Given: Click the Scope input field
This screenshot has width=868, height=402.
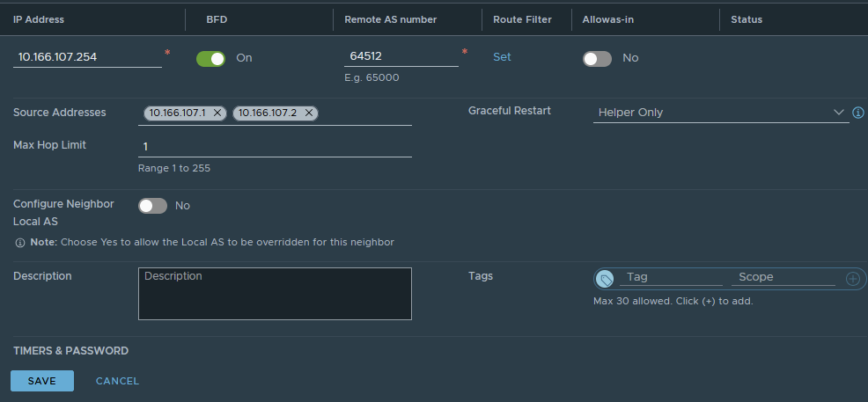Looking at the screenshot, I should [783, 277].
